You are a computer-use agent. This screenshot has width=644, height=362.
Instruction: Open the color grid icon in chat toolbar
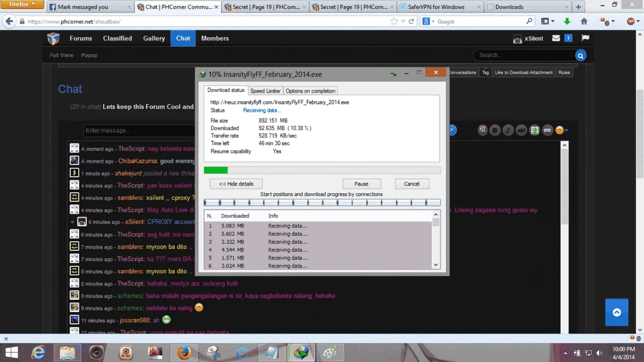coord(482,130)
